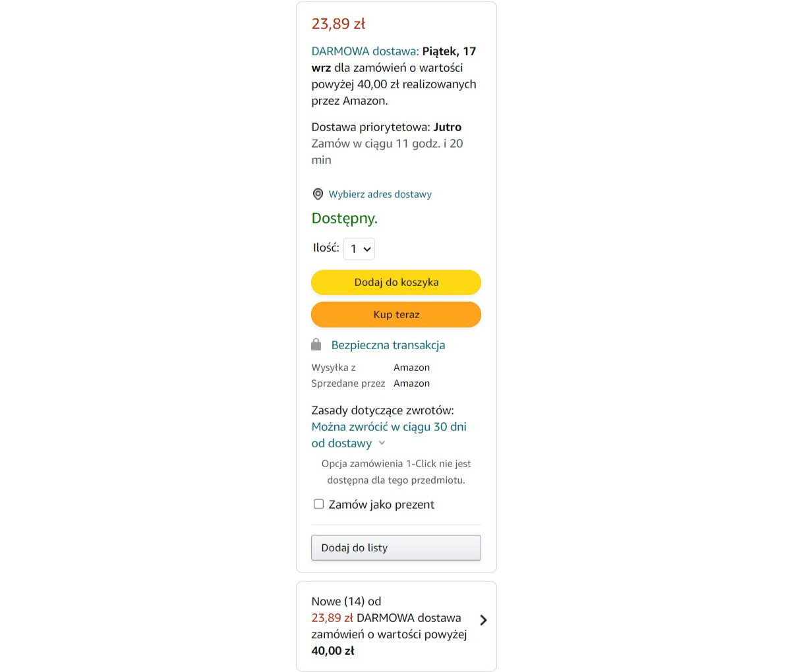Open the Ilość quantity dropdown
791x672 pixels.
pyautogui.click(x=359, y=248)
